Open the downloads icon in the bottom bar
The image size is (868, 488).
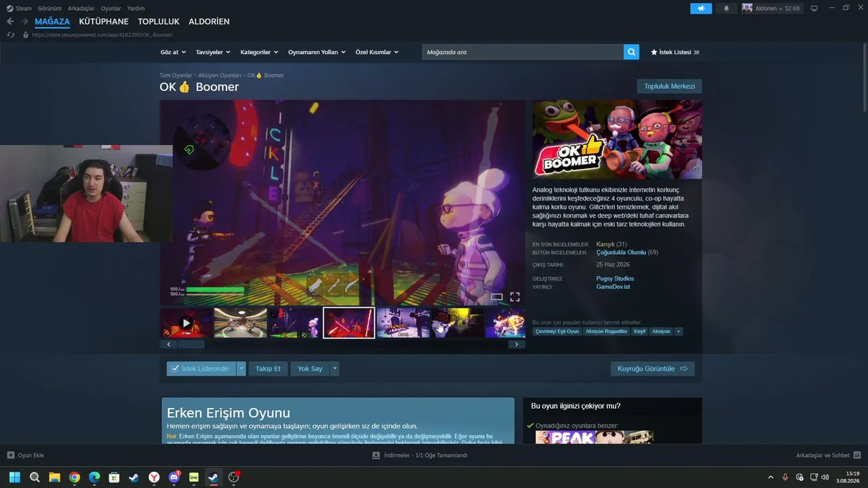tap(376, 455)
